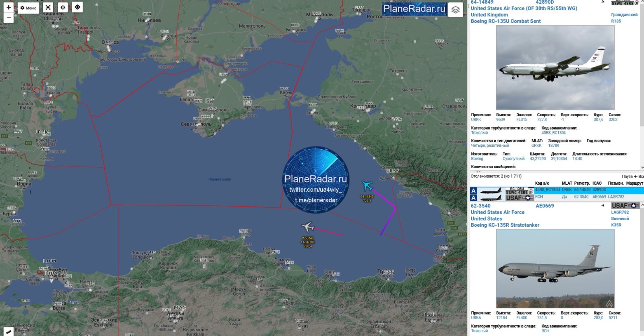Click the 64-14849 registration heading

pyautogui.click(x=482, y=2)
